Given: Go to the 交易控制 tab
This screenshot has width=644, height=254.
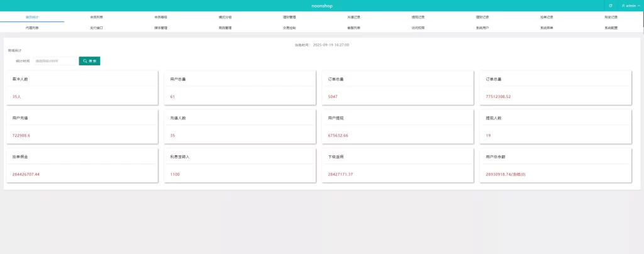Looking at the screenshot, I should [289, 28].
